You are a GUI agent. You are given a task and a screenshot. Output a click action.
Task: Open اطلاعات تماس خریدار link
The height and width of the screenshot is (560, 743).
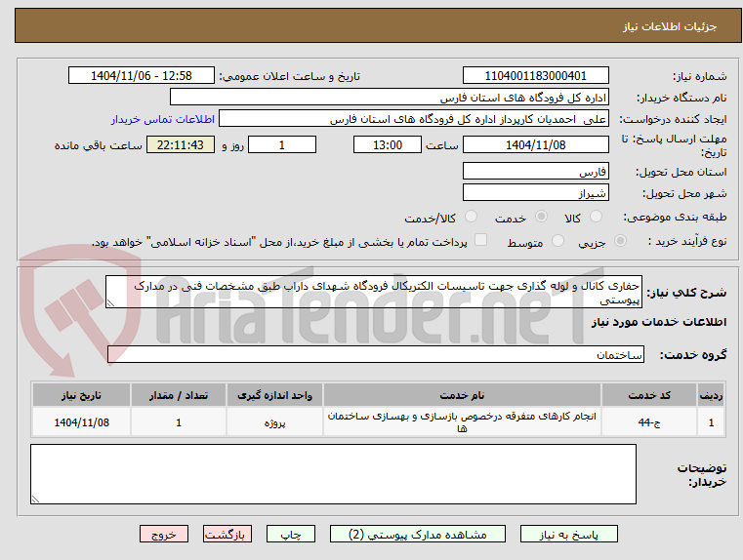(x=163, y=119)
